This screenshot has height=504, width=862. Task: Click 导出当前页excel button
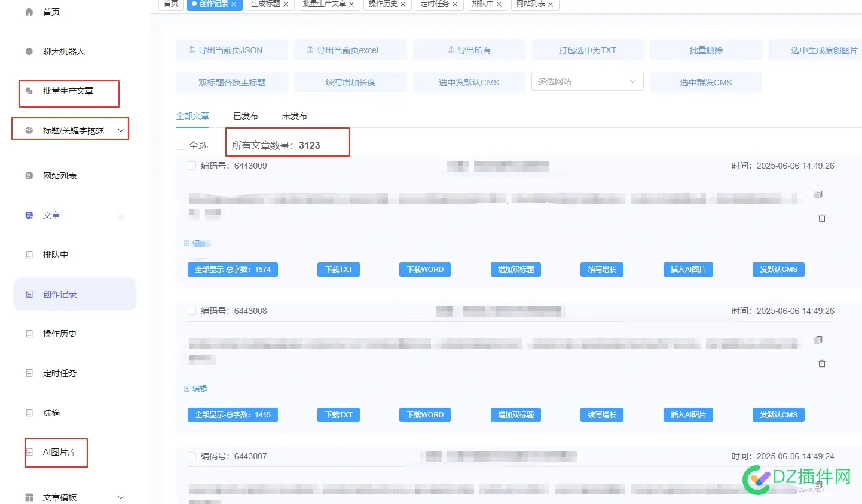point(350,50)
